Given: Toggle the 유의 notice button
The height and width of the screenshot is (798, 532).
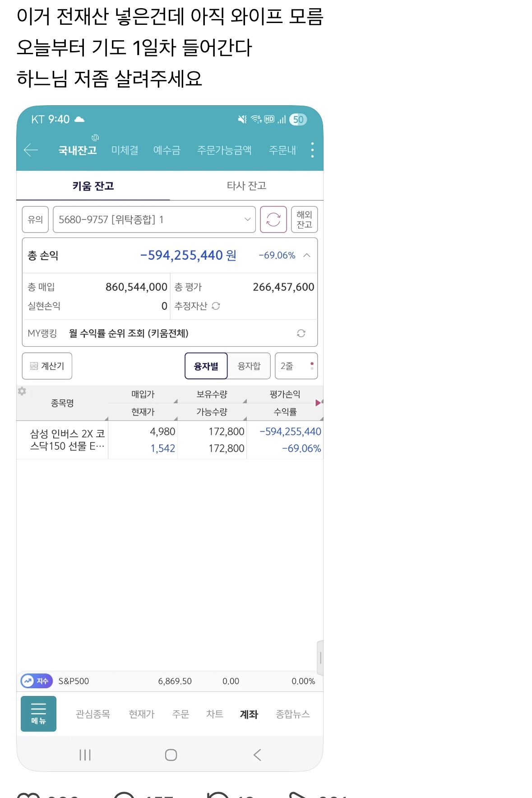Looking at the screenshot, I should [35, 220].
